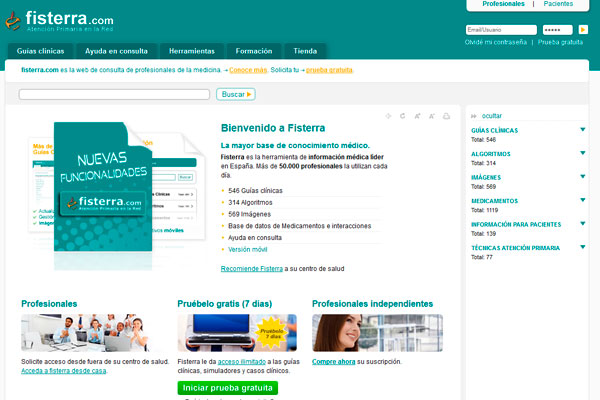Viewport: 600px width, 400px height.
Task: Click INFORMACIÓN PARA PACIENTES sidebar heading
Action: (x=516, y=225)
